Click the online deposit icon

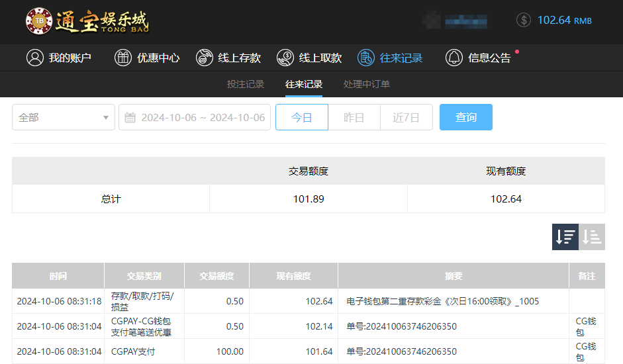click(205, 58)
